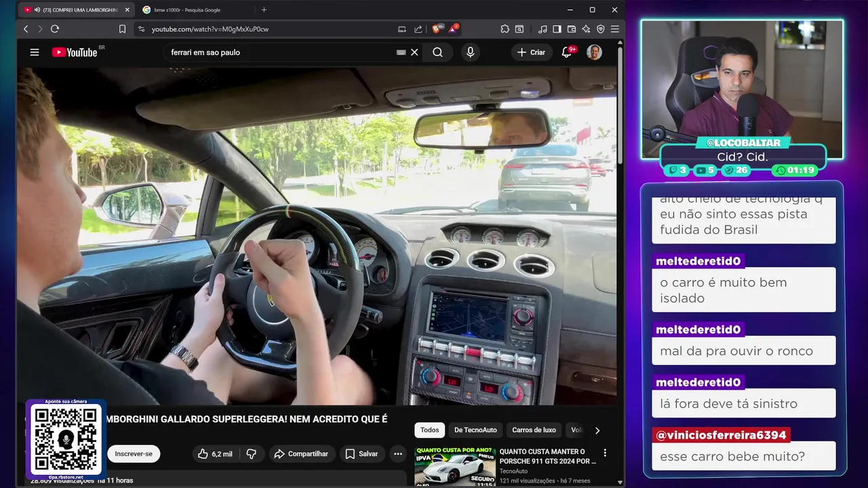Click the @LOCOBALTAR name label
The height and width of the screenshot is (488, 868).
pos(743,142)
